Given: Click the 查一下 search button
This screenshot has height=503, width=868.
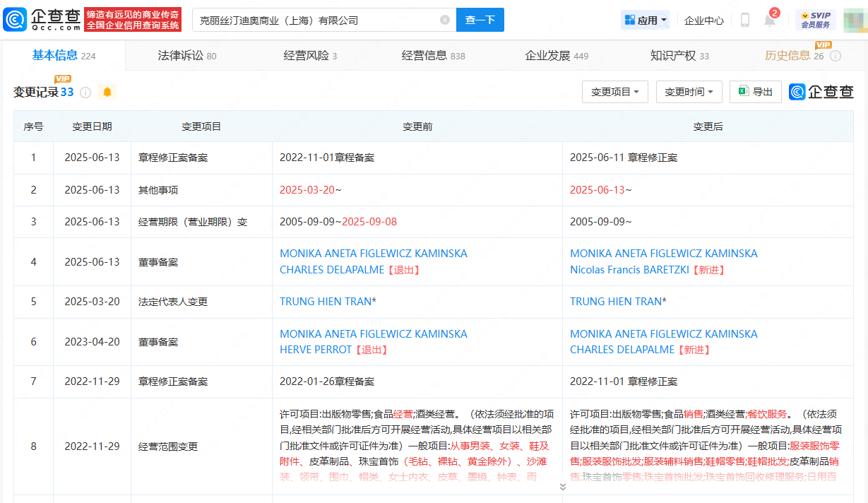Looking at the screenshot, I should tap(480, 20).
